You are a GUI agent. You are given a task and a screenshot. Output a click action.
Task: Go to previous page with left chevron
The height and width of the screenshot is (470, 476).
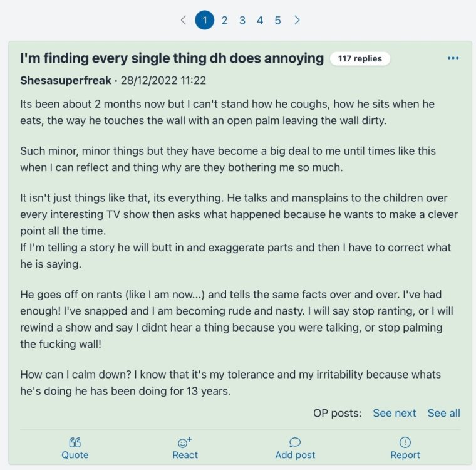coord(184,20)
